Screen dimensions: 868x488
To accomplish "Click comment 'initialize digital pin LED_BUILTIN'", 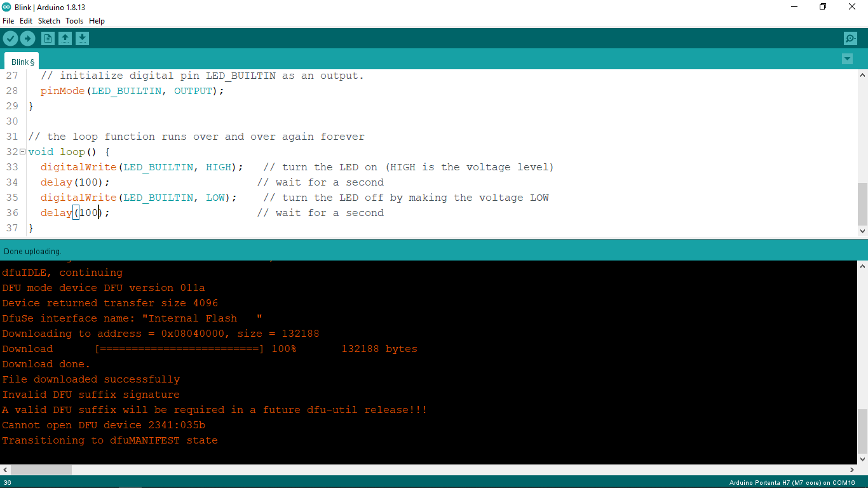I will tap(203, 76).
